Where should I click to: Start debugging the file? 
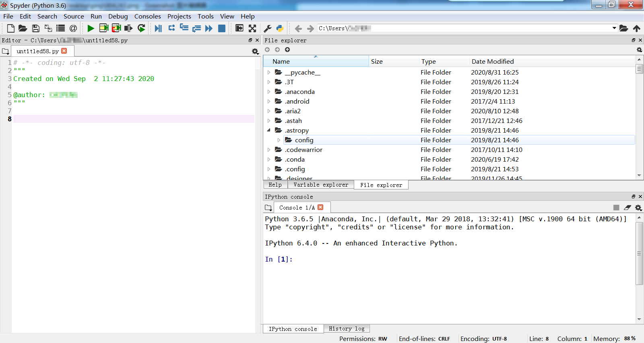point(158,28)
